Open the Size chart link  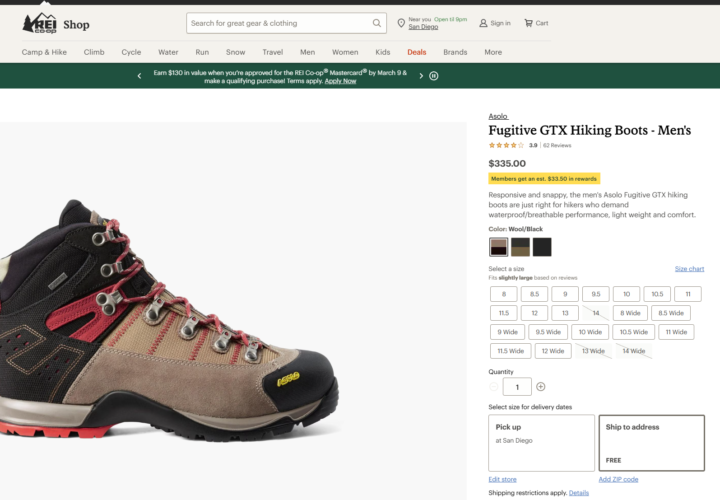[x=689, y=269]
